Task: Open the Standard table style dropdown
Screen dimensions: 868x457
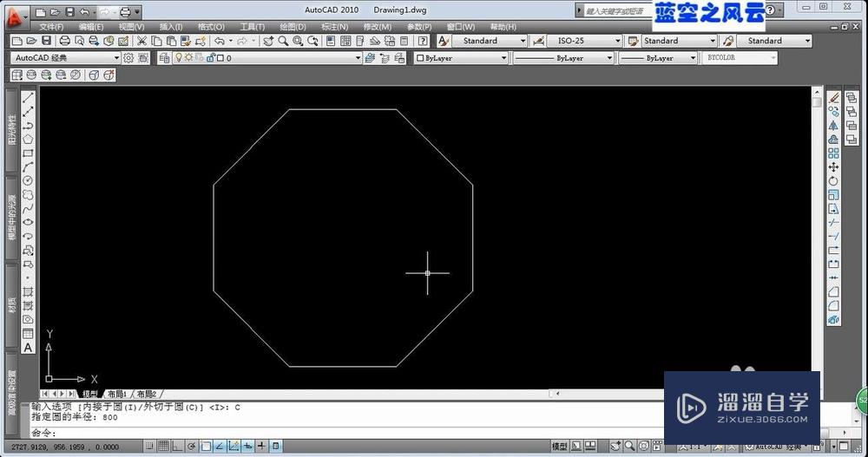Action: 680,41
